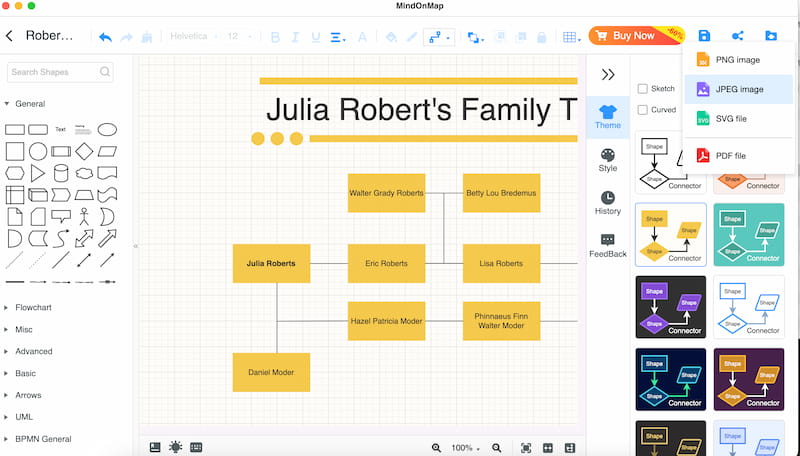
Task: Open the export folder icon
Action: click(x=771, y=35)
